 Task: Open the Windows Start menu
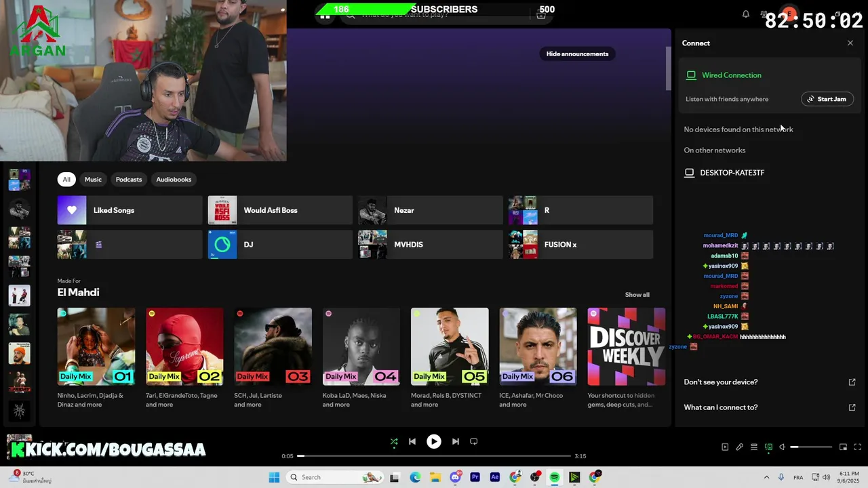(x=274, y=477)
